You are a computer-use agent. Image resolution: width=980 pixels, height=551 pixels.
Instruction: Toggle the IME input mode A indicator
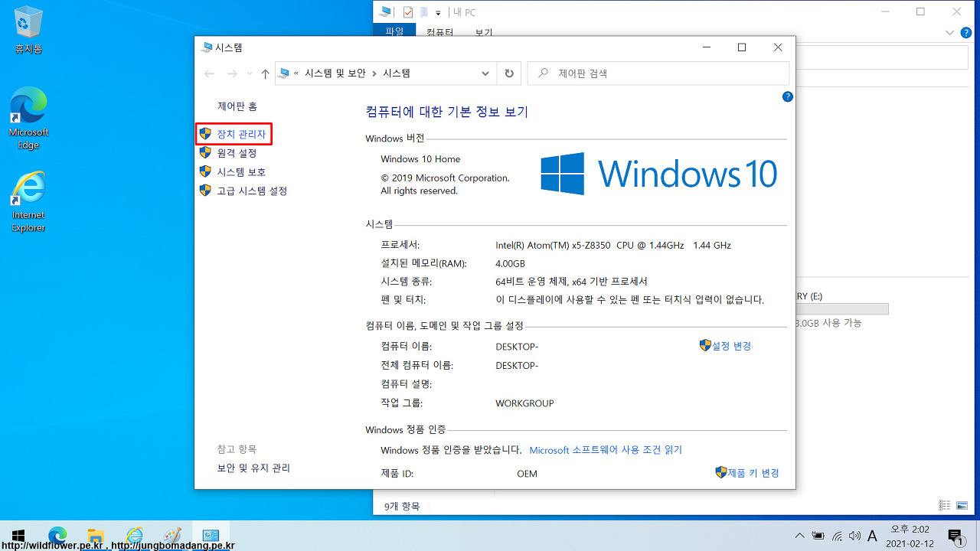[872, 536]
